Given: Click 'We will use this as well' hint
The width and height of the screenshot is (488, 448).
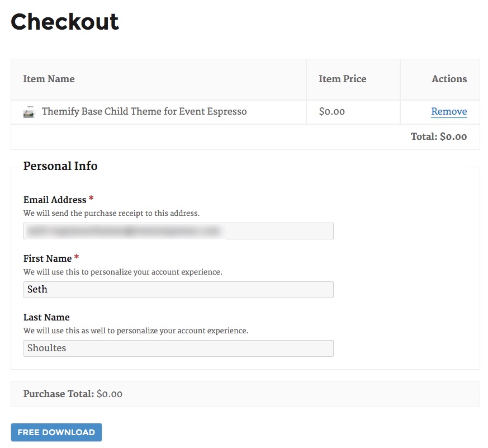Looking at the screenshot, I should coord(136,331).
